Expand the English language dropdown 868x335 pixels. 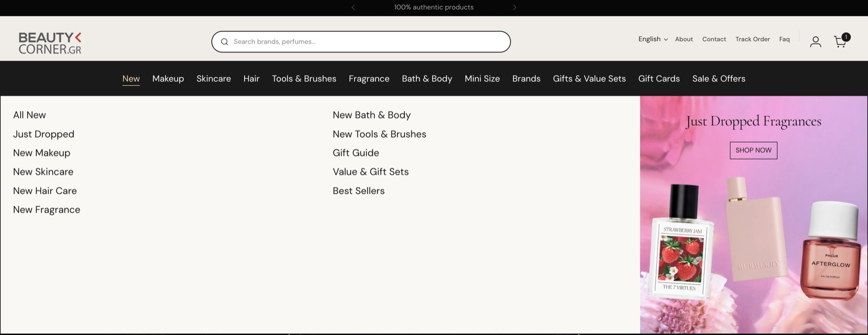coord(653,39)
